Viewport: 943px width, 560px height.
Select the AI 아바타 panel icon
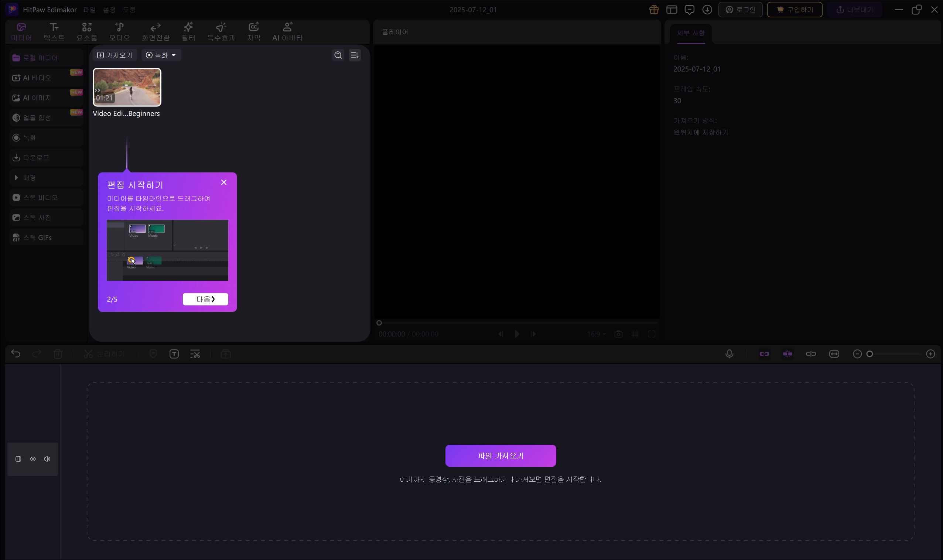(287, 31)
